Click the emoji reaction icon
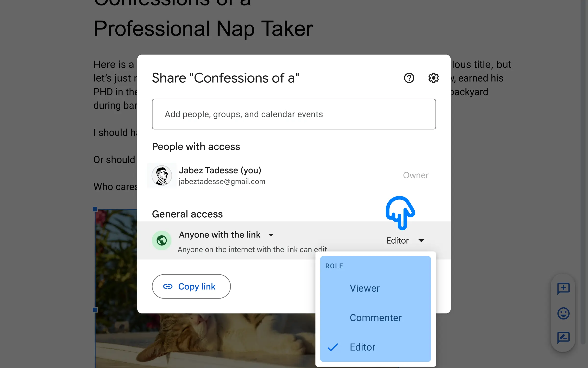Screen dimensions: 588x368 tap(563, 313)
